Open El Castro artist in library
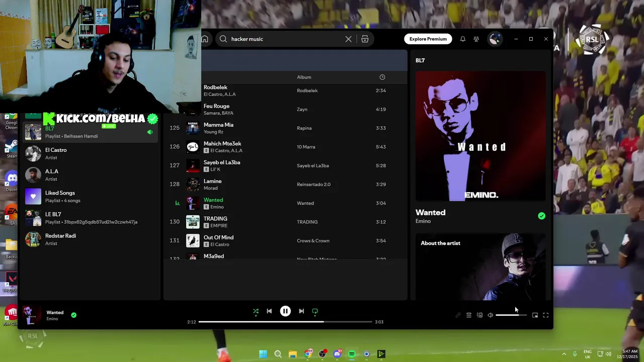644x362 pixels. (91, 153)
